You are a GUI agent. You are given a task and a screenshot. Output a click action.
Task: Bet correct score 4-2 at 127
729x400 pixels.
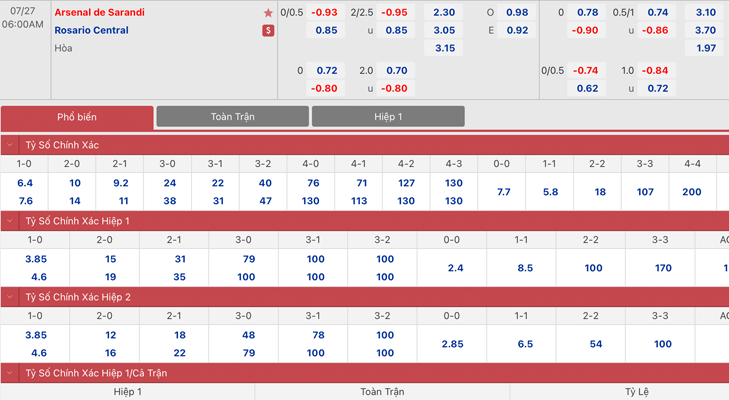[406, 183]
